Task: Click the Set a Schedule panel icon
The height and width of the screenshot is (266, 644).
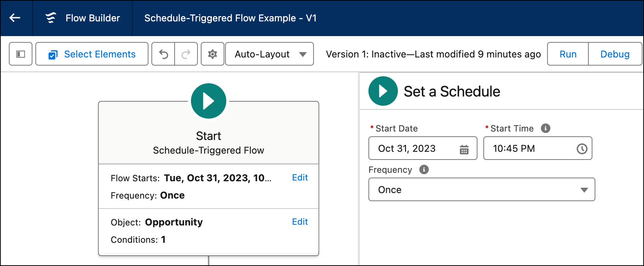Action: click(x=383, y=91)
